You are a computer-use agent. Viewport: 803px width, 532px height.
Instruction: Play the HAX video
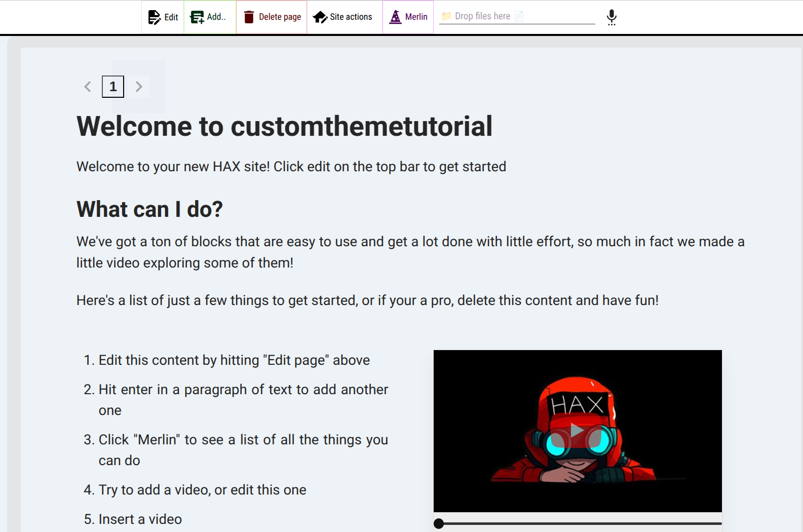[577, 431]
